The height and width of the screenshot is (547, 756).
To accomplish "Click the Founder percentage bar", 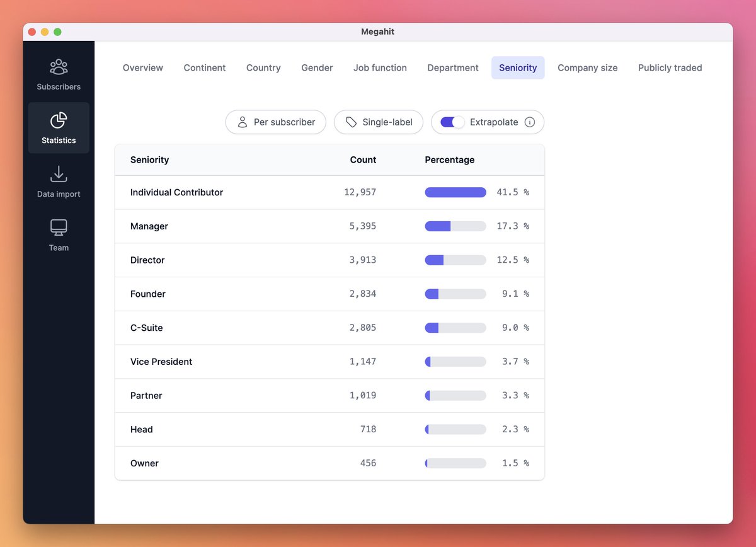I will (455, 294).
